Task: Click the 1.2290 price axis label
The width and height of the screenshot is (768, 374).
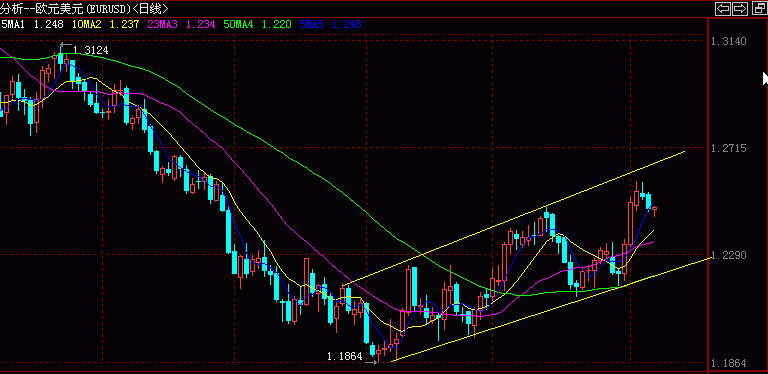Action: (729, 255)
